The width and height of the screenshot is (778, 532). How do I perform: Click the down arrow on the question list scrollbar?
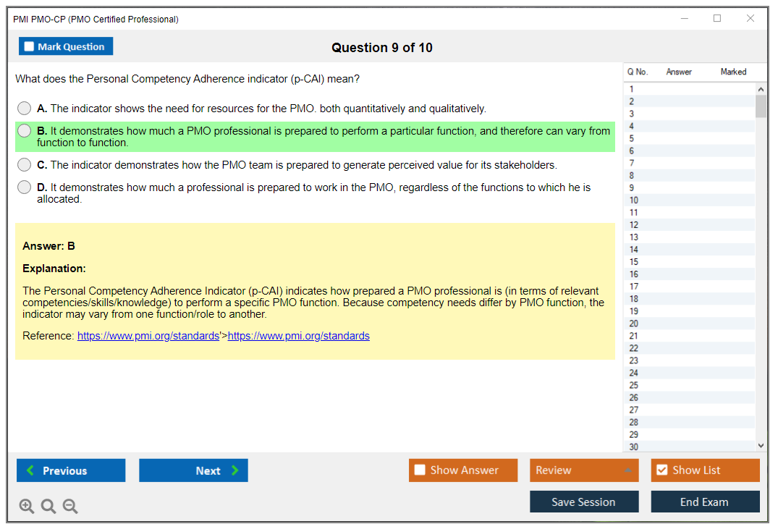tap(760, 444)
